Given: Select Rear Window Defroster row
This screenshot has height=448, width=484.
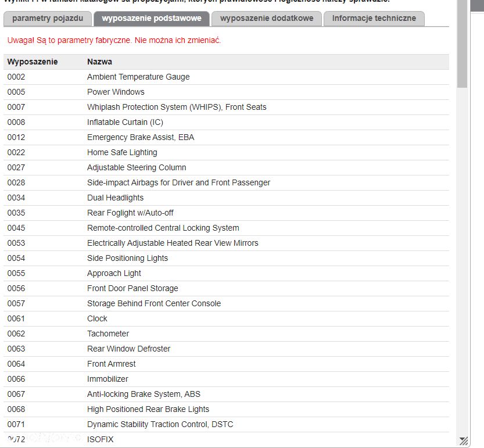Looking at the screenshot, I should click(226, 349).
